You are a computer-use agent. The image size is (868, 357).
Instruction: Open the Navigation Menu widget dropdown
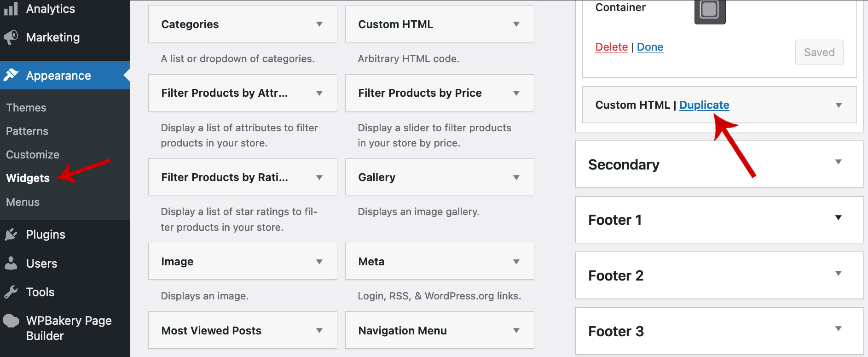click(516, 331)
